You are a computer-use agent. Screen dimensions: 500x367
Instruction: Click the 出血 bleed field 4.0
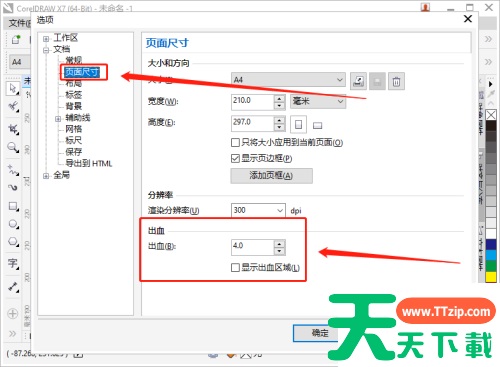[x=253, y=247]
